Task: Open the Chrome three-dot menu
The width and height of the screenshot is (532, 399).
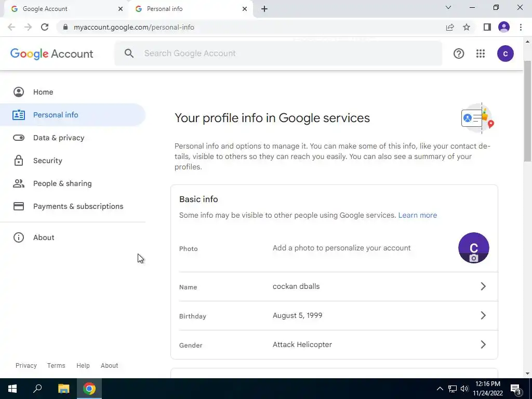Action: click(x=521, y=27)
